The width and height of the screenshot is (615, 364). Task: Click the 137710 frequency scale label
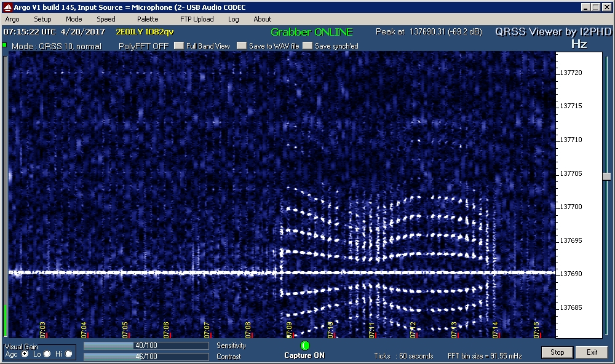click(571, 140)
